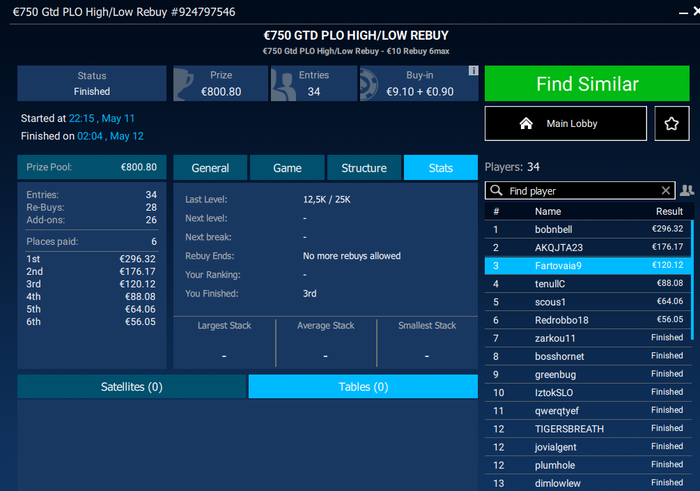Screen dimensions: 700x491
Task: Select player row bosshornet
Action: point(588,356)
